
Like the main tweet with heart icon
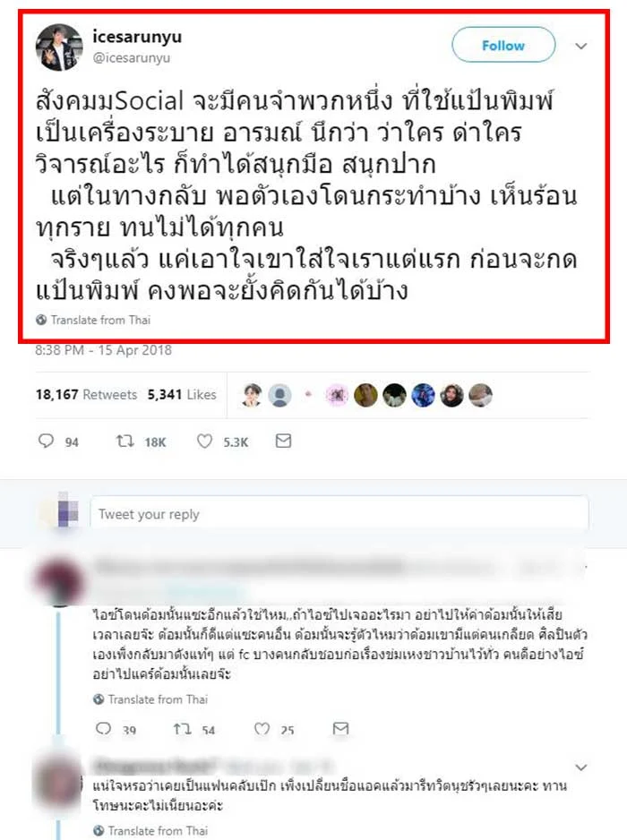pos(204,441)
